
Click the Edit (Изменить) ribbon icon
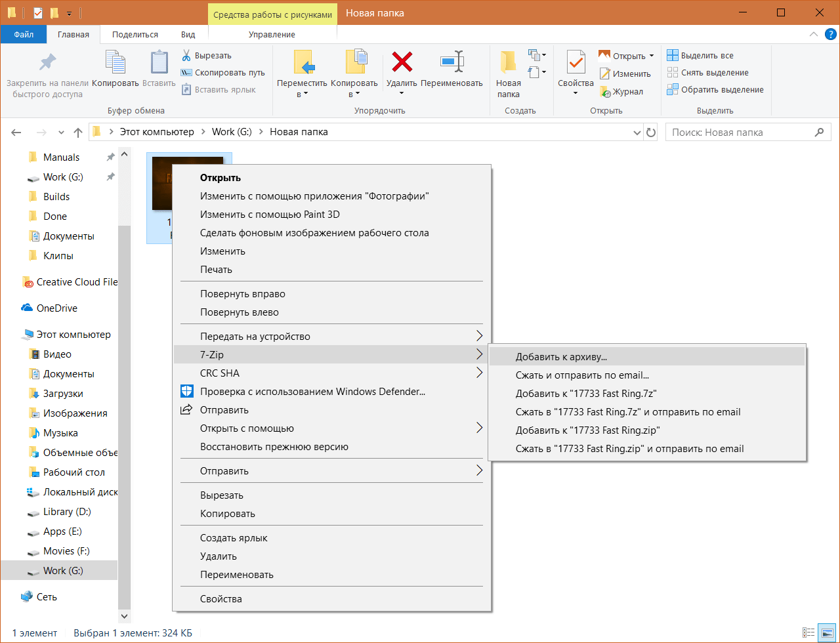(x=604, y=74)
